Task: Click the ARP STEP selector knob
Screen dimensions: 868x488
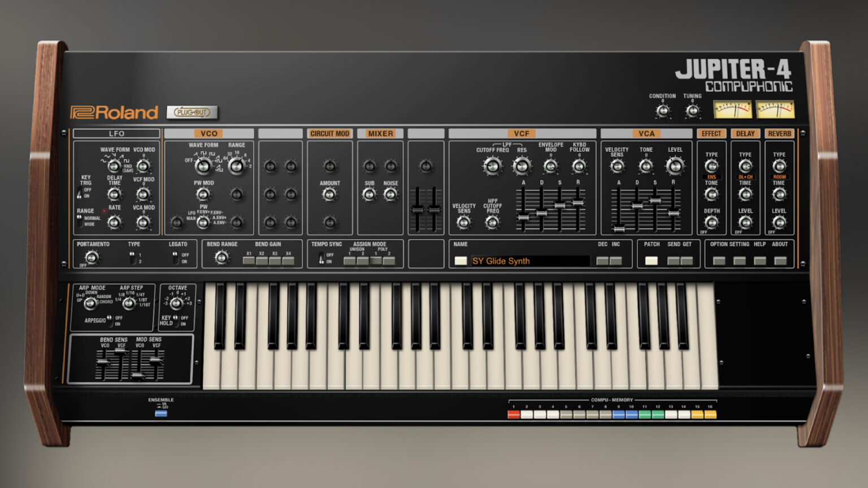Action: (x=129, y=303)
